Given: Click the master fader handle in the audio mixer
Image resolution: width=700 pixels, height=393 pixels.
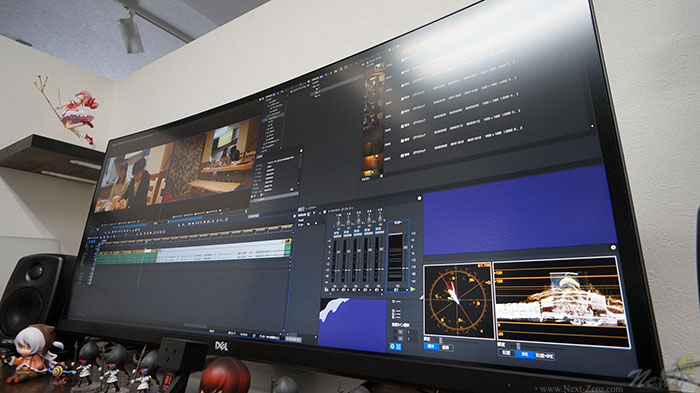Looking at the screenshot, I should point(405,247).
